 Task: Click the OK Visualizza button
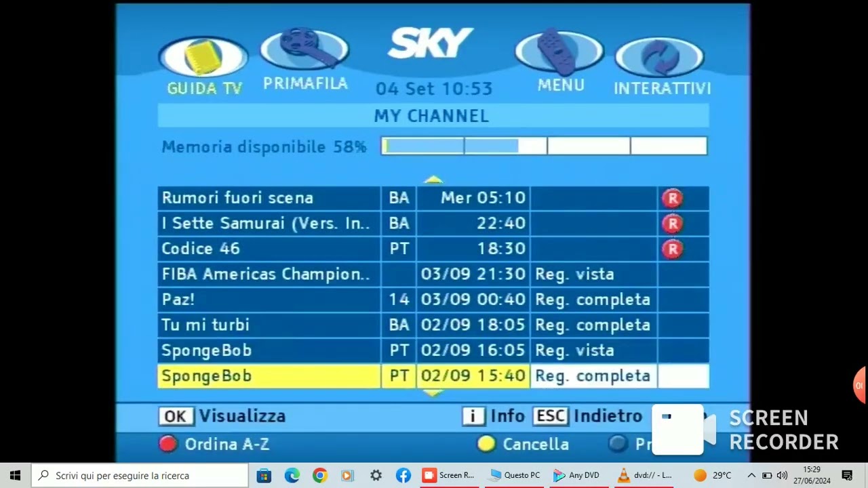tap(222, 416)
